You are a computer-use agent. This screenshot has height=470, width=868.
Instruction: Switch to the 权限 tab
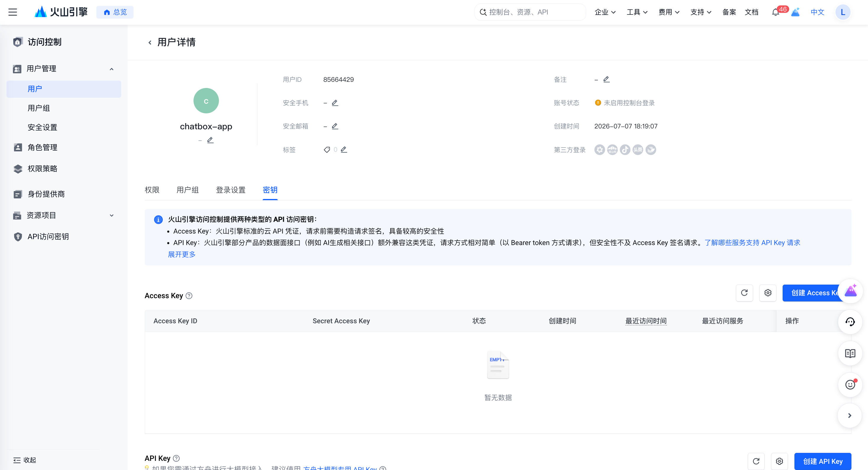pyautogui.click(x=152, y=190)
